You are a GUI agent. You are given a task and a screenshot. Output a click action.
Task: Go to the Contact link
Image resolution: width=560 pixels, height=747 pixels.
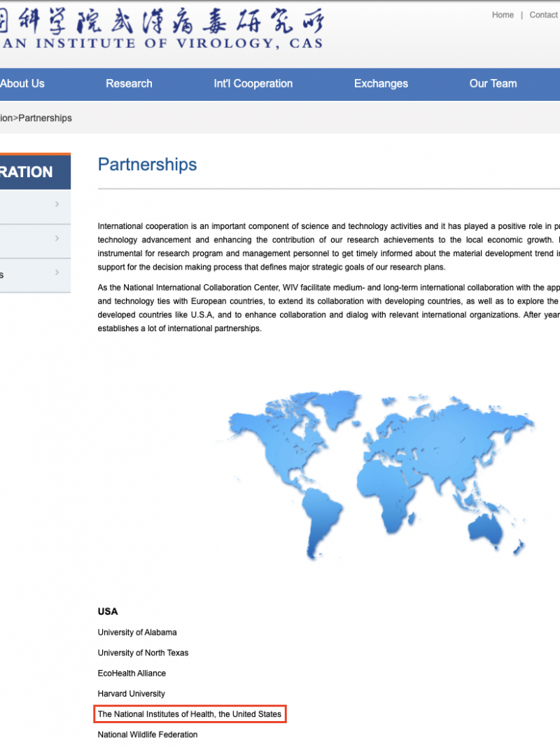pyautogui.click(x=544, y=15)
